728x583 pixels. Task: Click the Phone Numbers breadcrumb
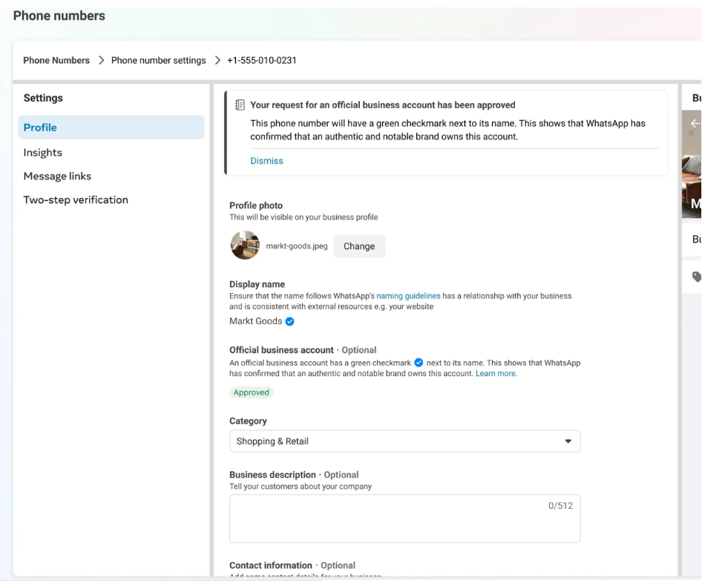click(56, 60)
